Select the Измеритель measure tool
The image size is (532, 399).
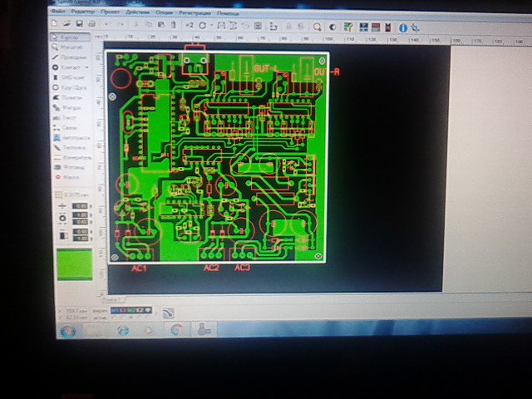[72, 156]
